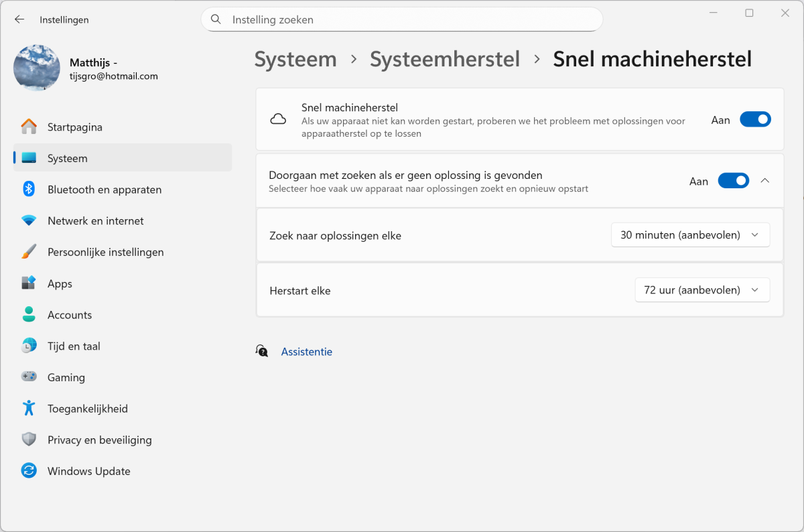Turn off Doorgaan met zoeken toggle
The width and height of the screenshot is (804, 532).
pos(733,181)
